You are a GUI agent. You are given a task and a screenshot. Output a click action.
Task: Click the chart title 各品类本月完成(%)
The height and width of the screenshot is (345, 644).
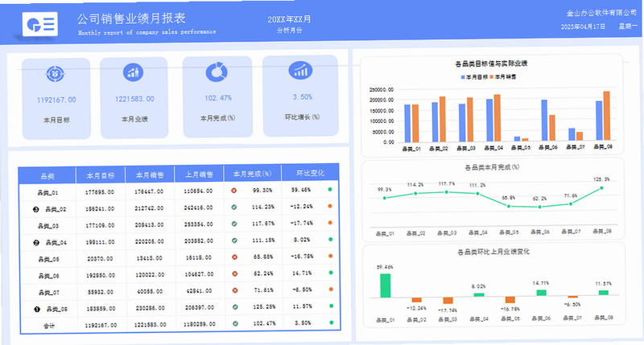(x=492, y=167)
